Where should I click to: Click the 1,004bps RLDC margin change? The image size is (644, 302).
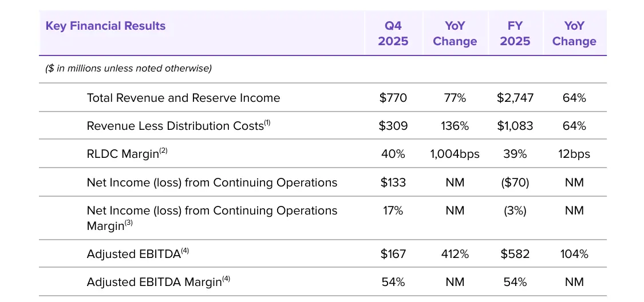[455, 154]
